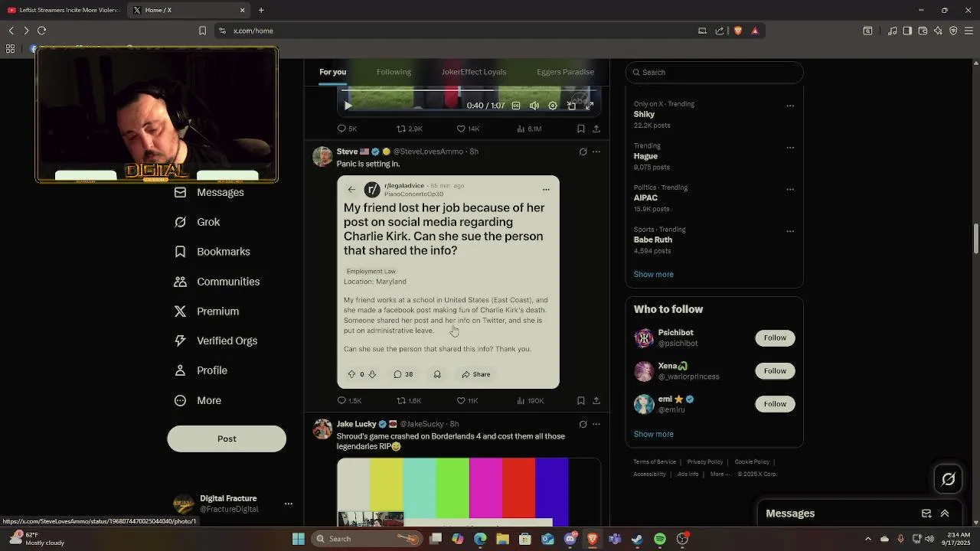
Task: Open Premium in the sidebar
Action: click(x=207, y=311)
